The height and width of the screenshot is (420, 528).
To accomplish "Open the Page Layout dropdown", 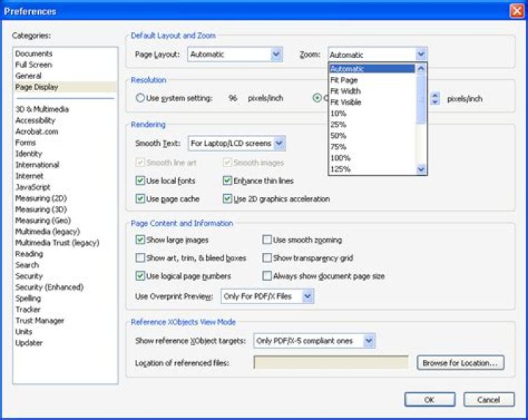I will point(235,54).
